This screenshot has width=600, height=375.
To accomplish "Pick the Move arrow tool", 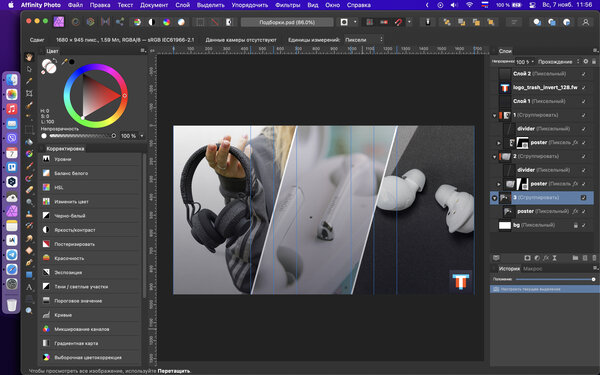I will tap(29, 69).
